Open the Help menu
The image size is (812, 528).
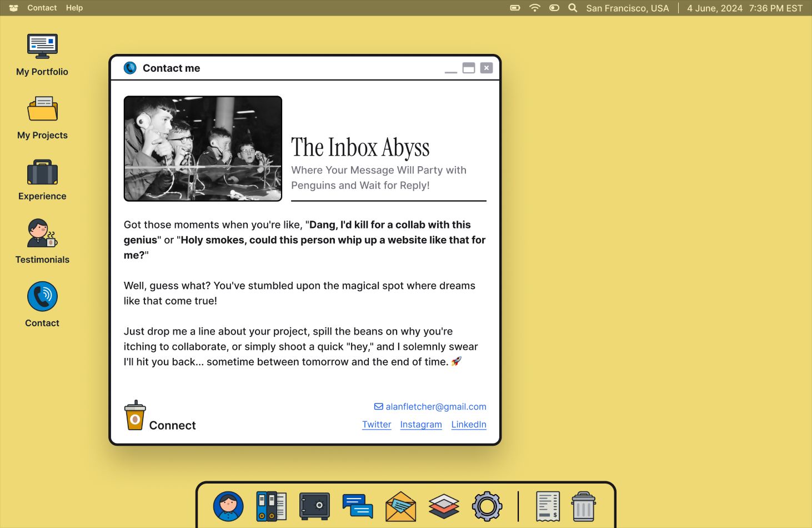(x=74, y=8)
